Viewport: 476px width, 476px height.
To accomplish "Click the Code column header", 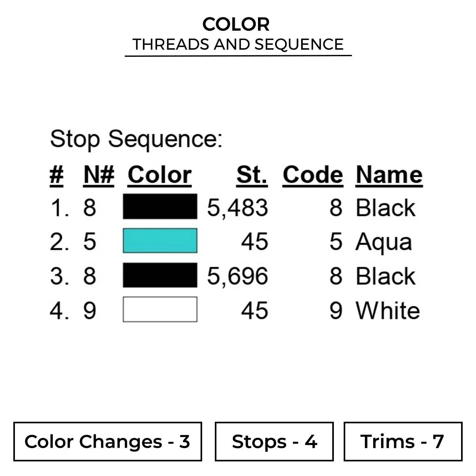I will [313, 175].
